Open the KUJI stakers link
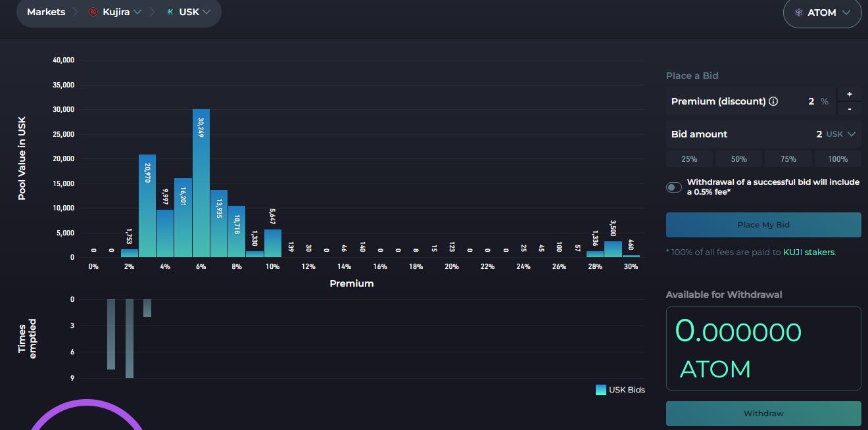Screen dimensions: 868x430 point(808,252)
